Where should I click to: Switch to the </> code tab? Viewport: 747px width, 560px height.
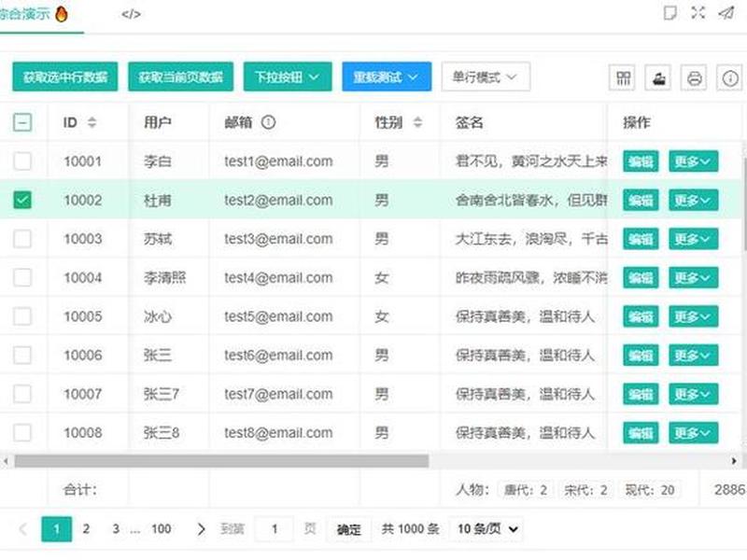[x=131, y=14]
